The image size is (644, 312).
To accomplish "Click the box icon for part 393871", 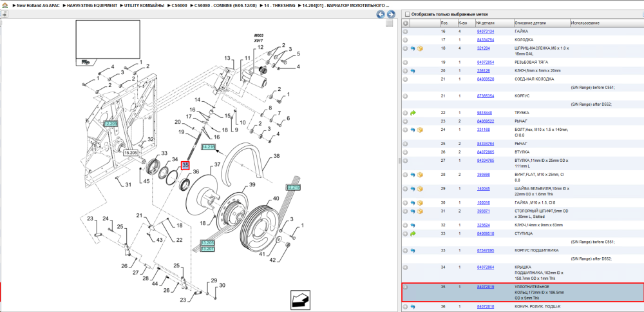I will (420, 211).
